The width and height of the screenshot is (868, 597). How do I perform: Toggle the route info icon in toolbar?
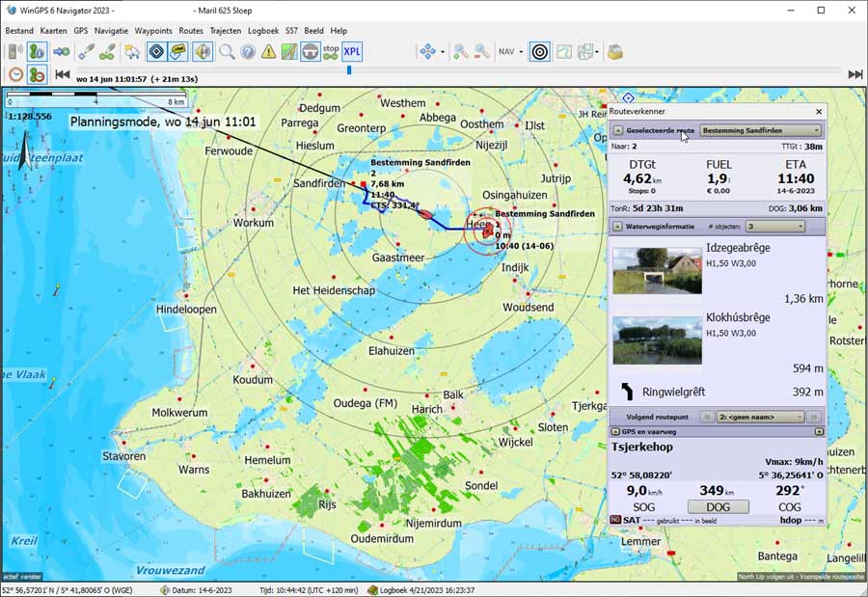tap(37, 52)
